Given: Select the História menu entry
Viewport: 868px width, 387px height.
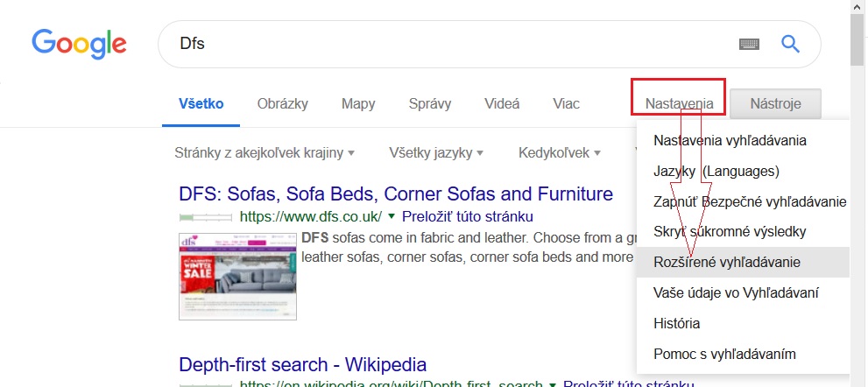Looking at the screenshot, I should 676,323.
